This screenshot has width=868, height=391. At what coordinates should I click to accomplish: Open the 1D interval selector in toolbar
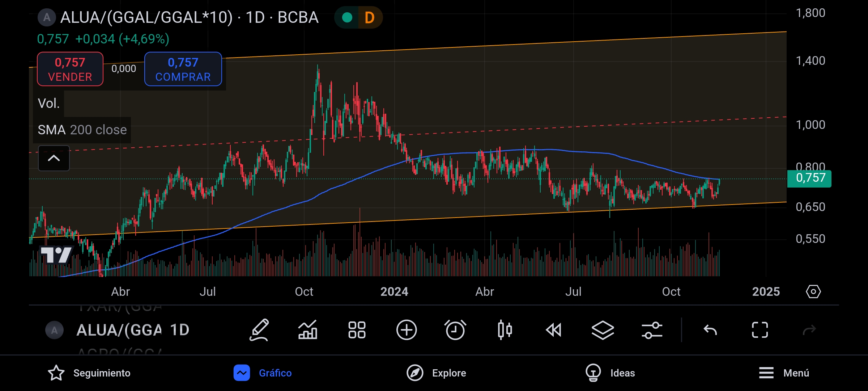[180, 330]
